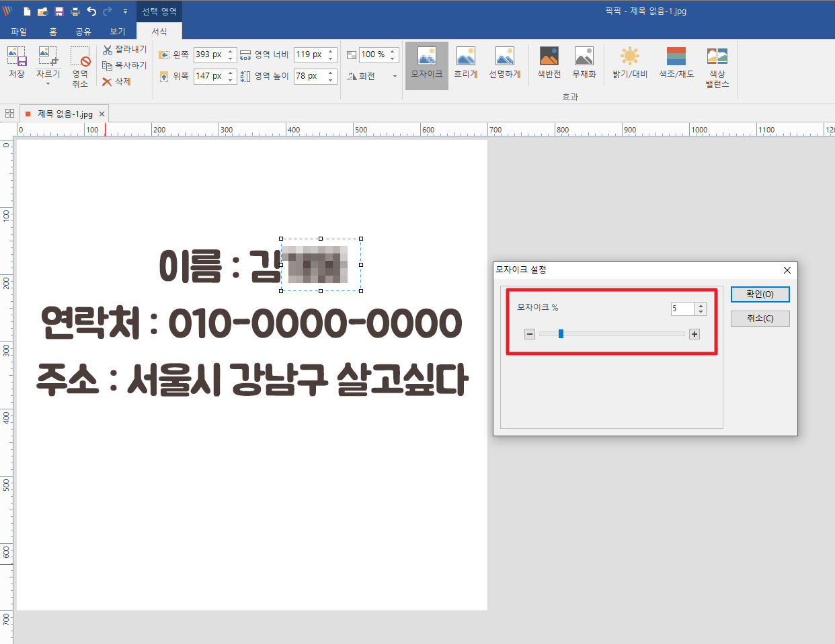Screen dimensions: 835x644
Task: Open file using the folder icon
Action: pos(43,11)
